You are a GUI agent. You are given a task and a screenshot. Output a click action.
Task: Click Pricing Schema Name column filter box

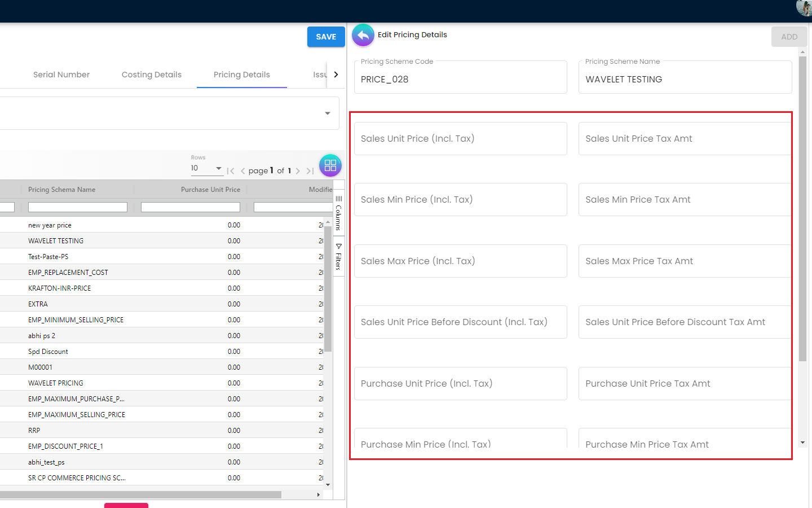pyautogui.click(x=78, y=207)
